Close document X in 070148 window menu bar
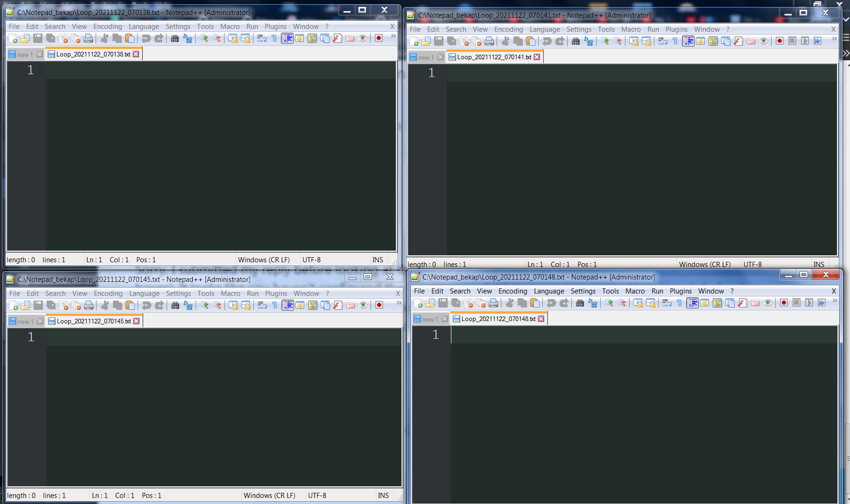This screenshot has width=850, height=504. click(x=834, y=291)
